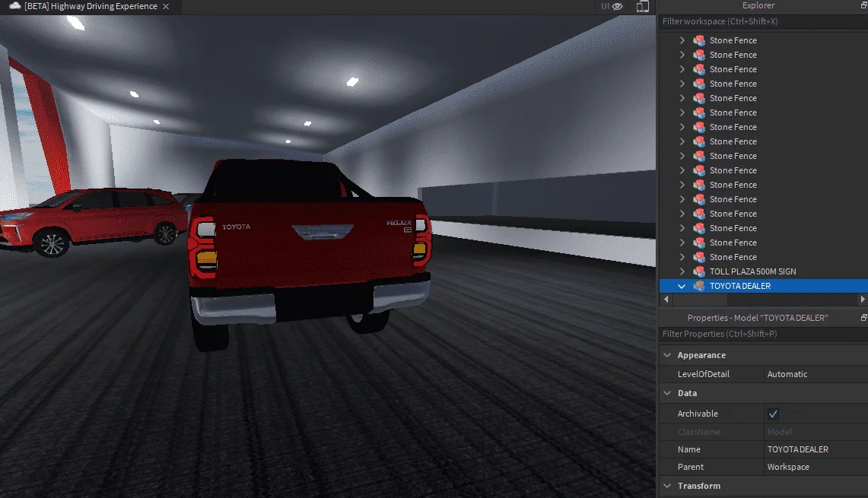Click the TOLL PLAZA 500M SIGN model icon
868x498 pixels.
[x=699, y=271]
